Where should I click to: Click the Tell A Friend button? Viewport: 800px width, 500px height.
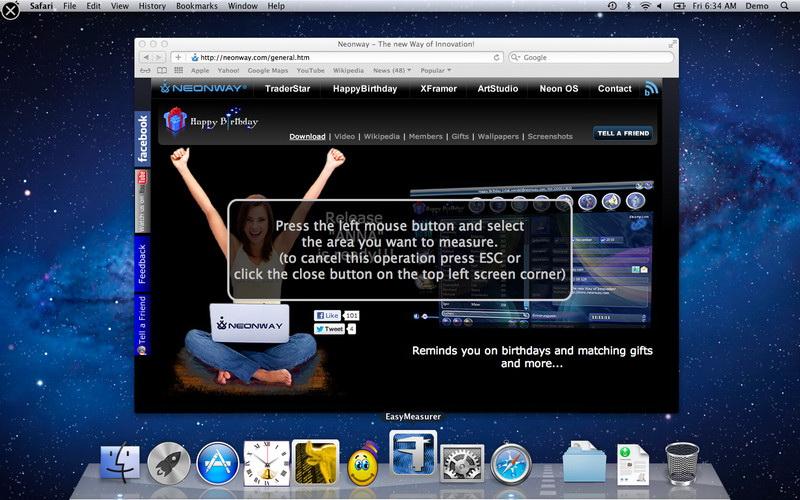tap(623, 133)
